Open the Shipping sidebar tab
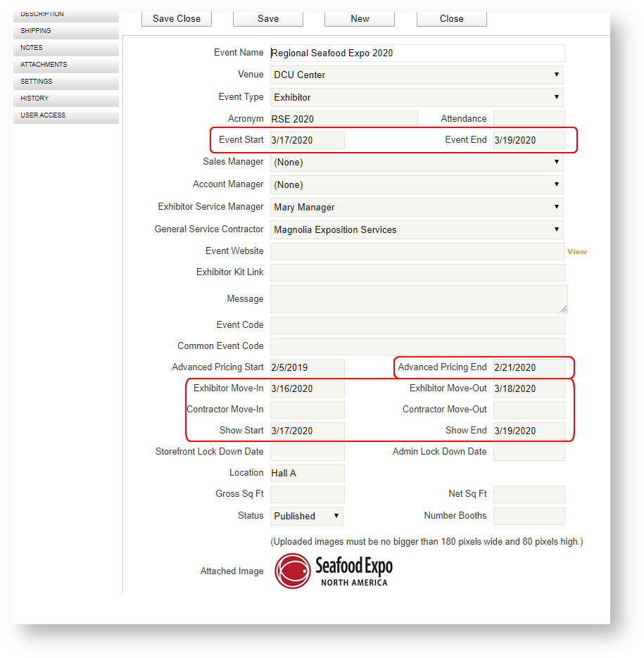644x658 pixels. [65, 31]
